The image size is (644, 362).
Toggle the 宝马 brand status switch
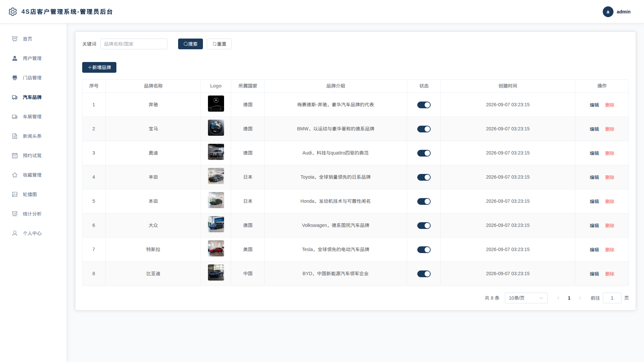pyautogui.click(x=424, y=129)
